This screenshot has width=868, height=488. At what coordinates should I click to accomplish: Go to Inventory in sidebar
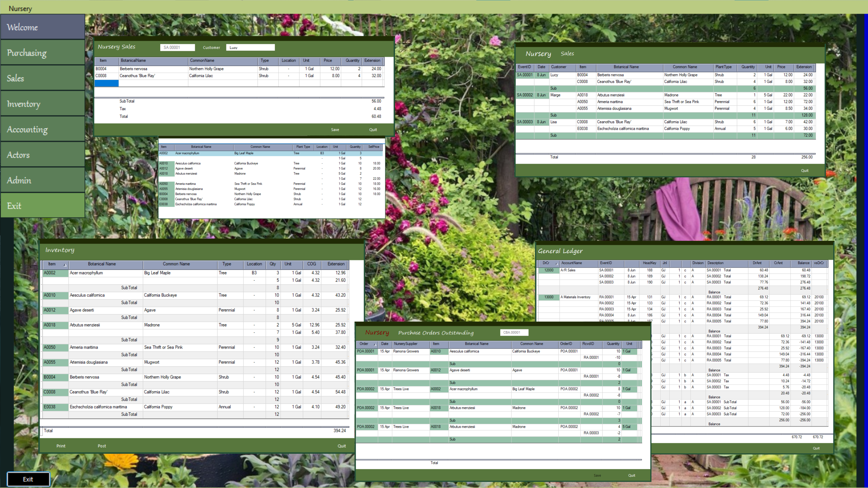[42, 104]
